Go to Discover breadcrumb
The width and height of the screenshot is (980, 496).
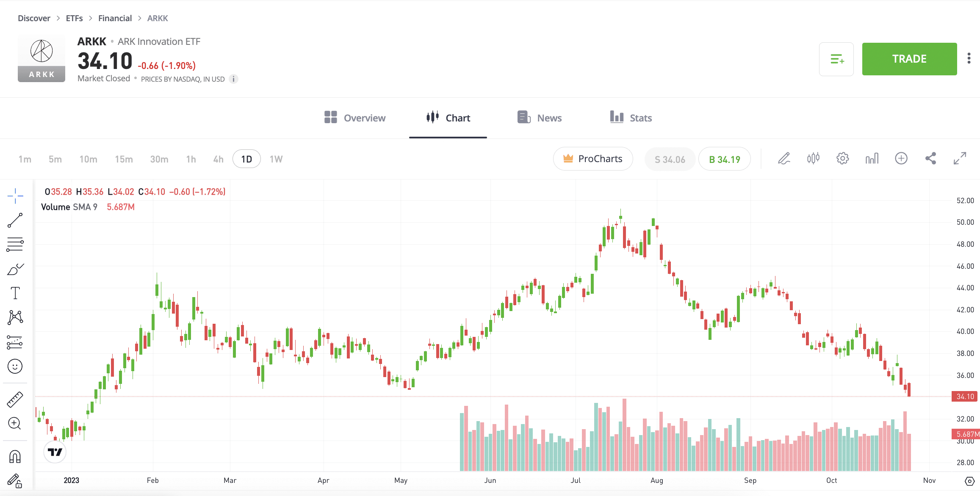(34, 18)
